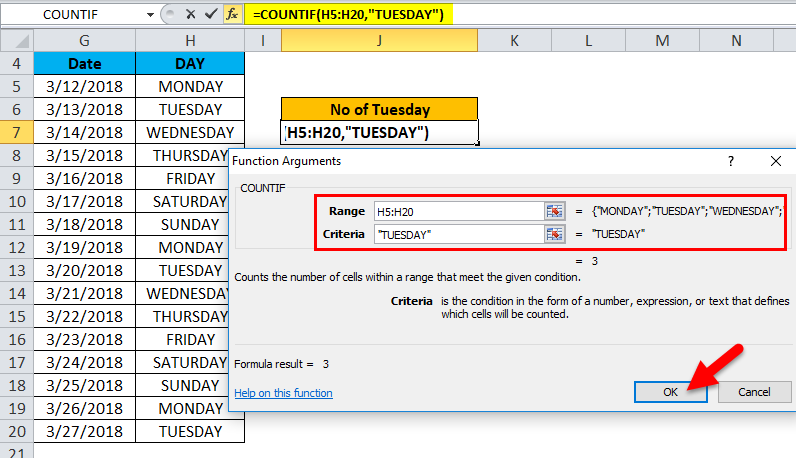This screenshot has height=458, width=796.
Task: Select row 20 header
Action: click(x=17, y=432)
